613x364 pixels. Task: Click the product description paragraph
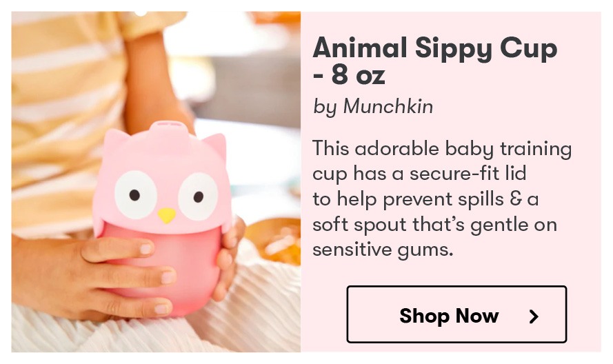click(x=442, y=199)
